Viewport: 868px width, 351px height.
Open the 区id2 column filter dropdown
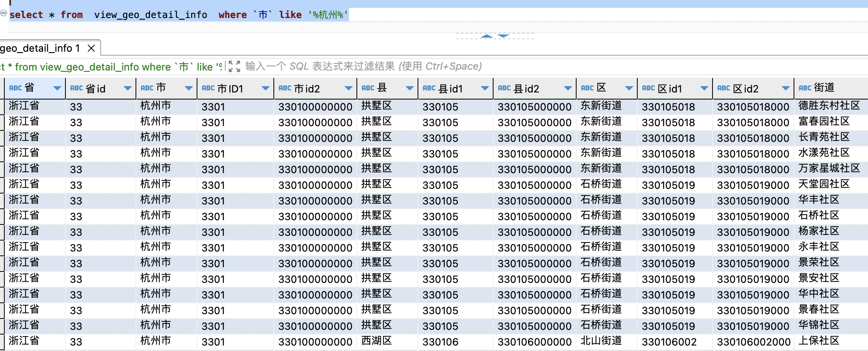(x=786, y=88)
